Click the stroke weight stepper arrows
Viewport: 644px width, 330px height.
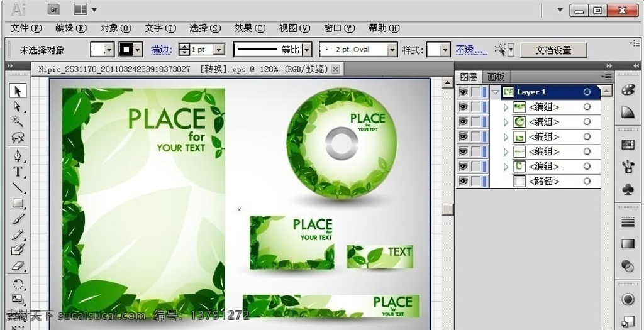184,50
